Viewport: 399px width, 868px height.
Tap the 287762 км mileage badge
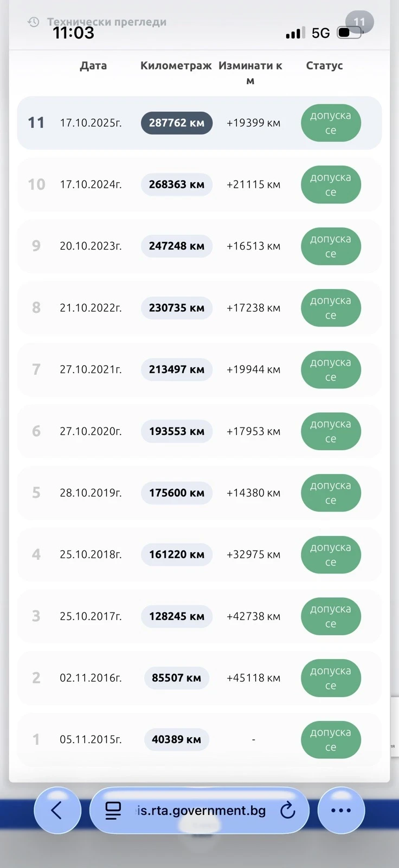pos(177,123)
